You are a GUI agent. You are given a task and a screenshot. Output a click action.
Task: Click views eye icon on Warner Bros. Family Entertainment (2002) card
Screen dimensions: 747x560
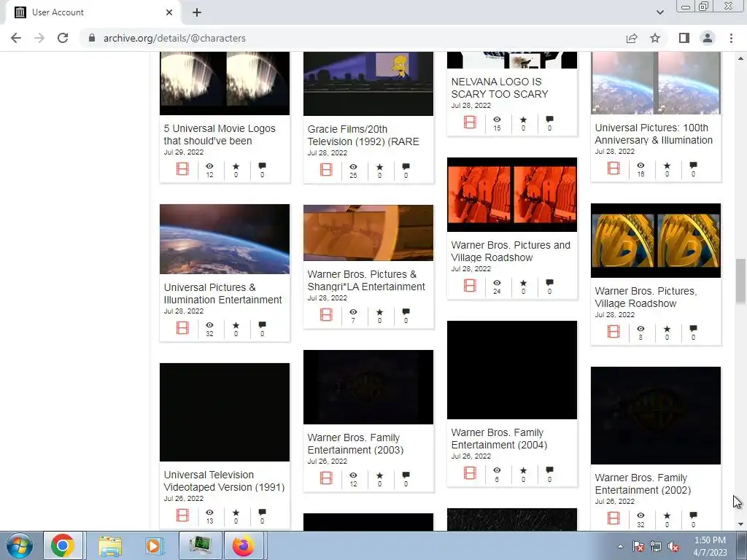[640, 516]
